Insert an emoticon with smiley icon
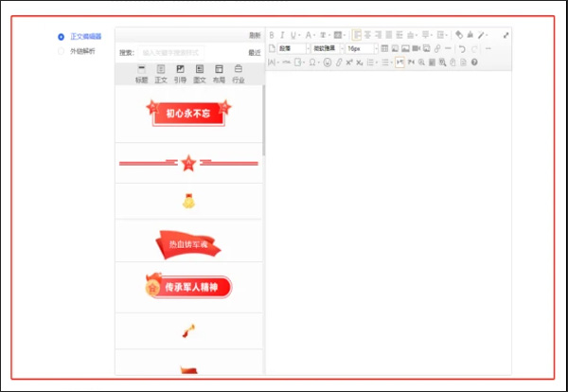 pos(327,62)
